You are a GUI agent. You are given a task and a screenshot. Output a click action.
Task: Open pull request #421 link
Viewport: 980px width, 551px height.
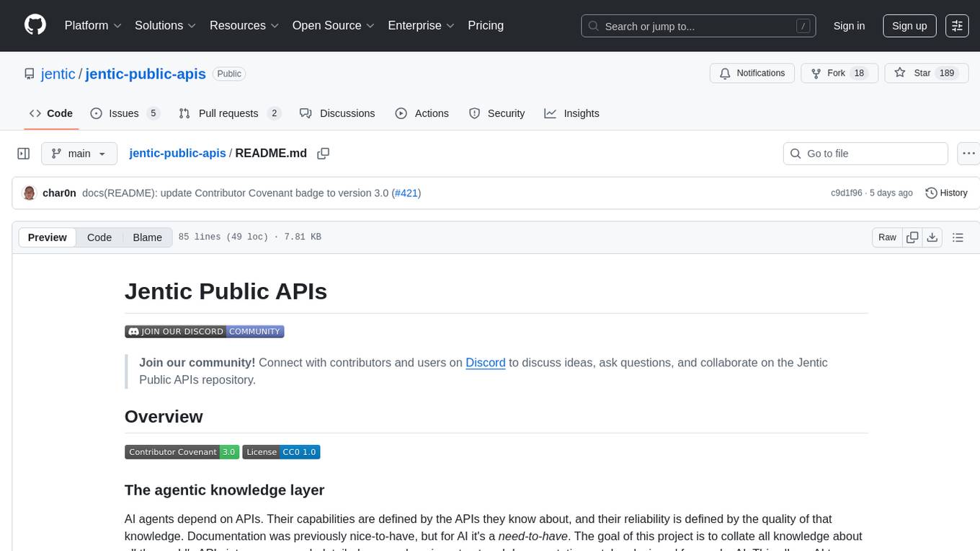(x=406, y=193)
